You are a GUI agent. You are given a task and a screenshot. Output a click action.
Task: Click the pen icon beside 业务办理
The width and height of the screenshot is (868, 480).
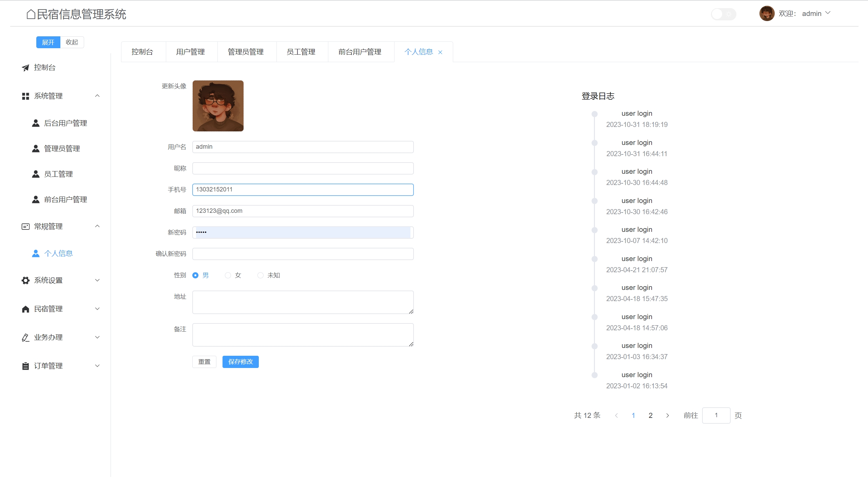(25, 337)
